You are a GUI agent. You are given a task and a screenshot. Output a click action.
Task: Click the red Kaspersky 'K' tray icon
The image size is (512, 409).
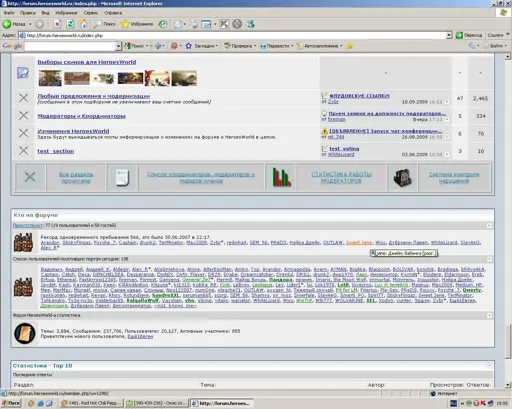(x=482, y=403)
